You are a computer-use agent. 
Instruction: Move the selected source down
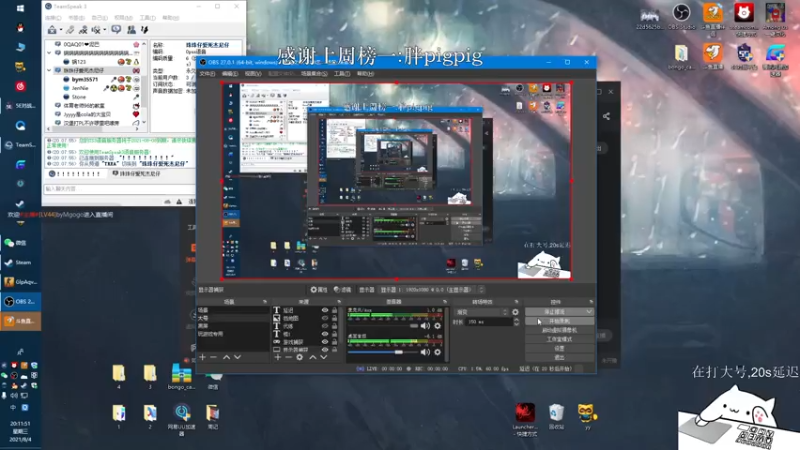coord(323,357)
